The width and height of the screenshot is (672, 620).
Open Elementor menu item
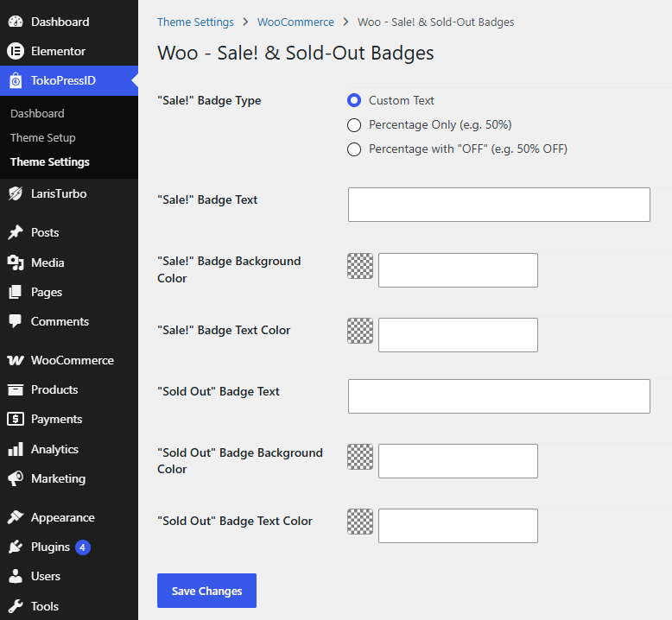point(69,52)
